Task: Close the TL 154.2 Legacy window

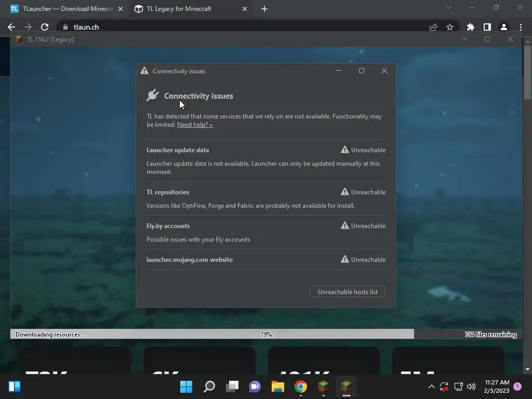Action: coord(510,39)
